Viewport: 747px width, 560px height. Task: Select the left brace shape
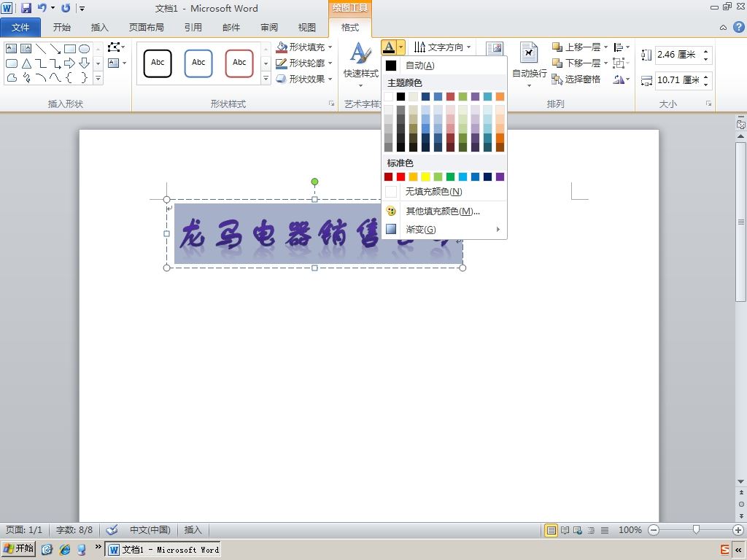(70, 77)
